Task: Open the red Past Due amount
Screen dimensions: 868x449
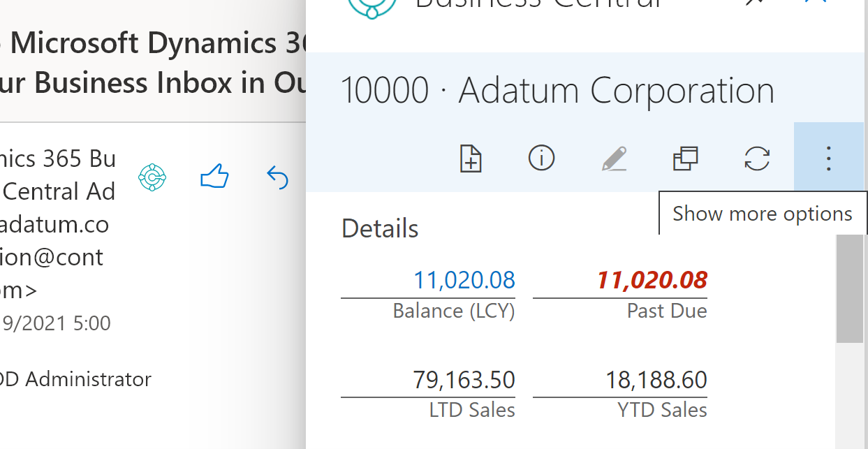Action: [651, 281]
